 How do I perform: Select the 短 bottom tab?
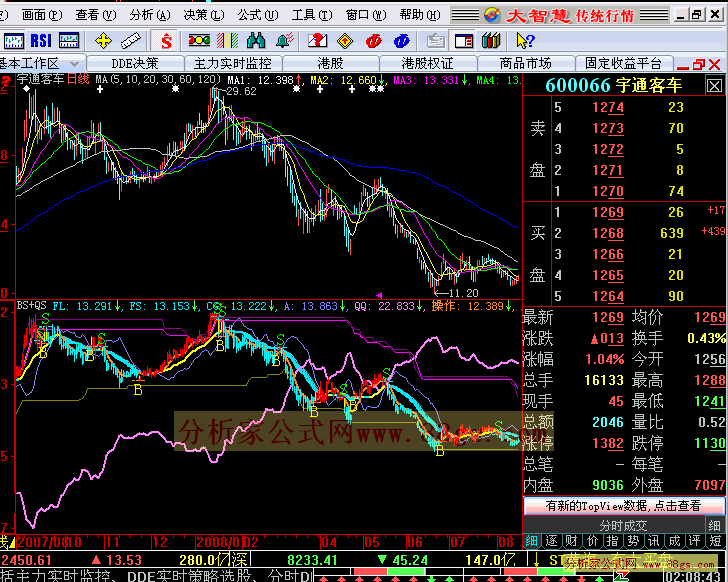(x=715, y=541)
